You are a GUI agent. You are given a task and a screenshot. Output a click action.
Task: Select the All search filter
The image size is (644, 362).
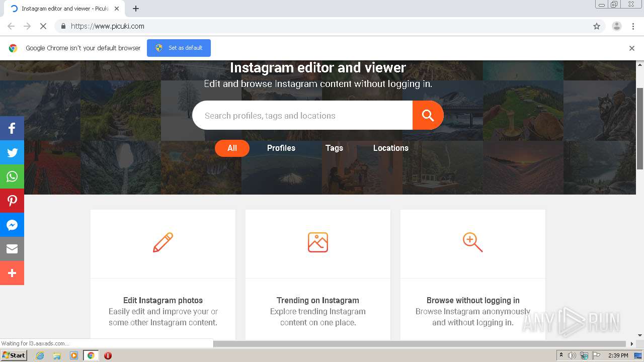pyautogui.click(x=232, y=148)
